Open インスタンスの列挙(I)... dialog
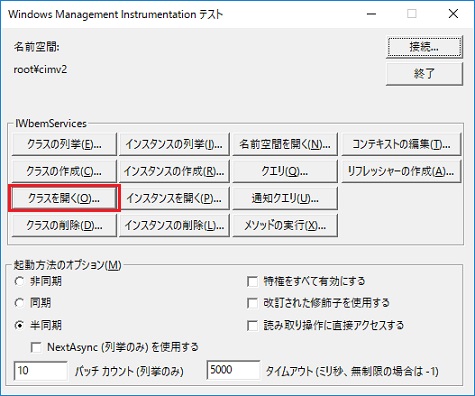This screenshot has height=396, width=475. tap(174, 144)
